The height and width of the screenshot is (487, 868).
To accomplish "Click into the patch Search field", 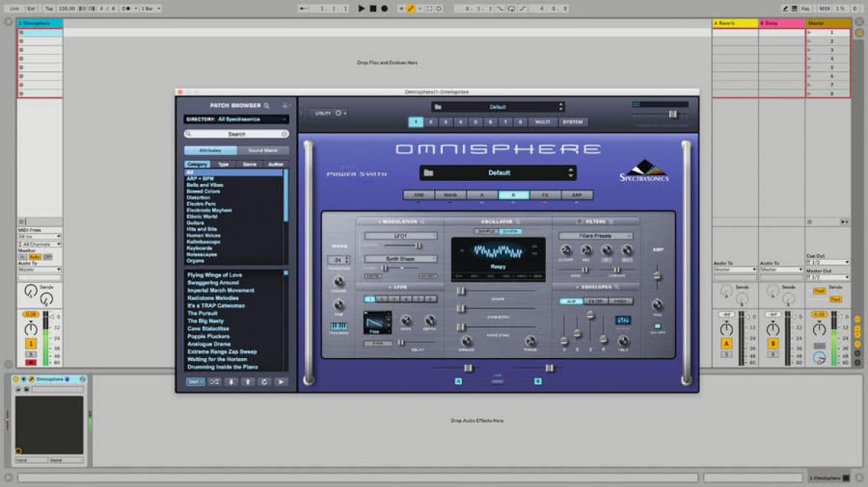I will 237,134.
